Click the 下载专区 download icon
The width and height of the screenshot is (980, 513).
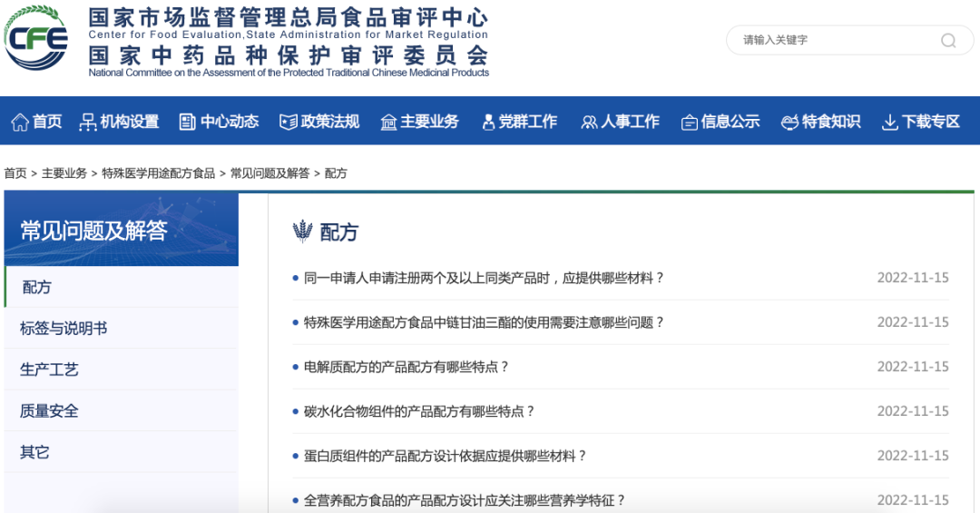[889, 122]
